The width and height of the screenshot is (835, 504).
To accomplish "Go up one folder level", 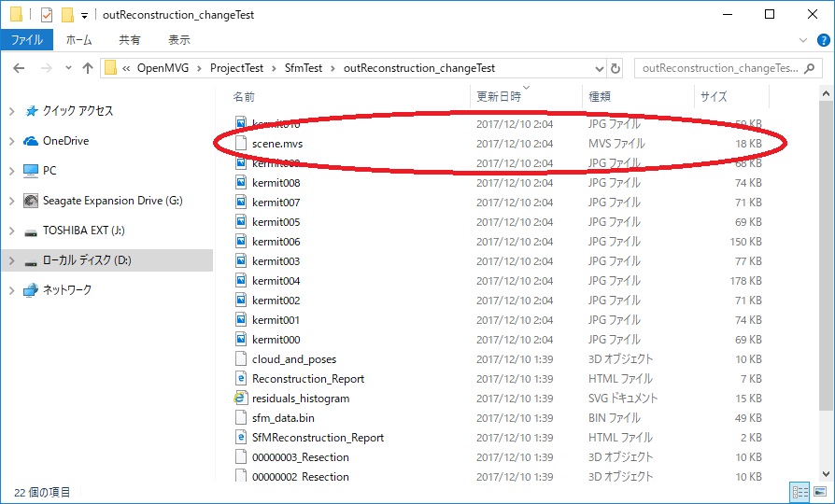I will [88, 68].
